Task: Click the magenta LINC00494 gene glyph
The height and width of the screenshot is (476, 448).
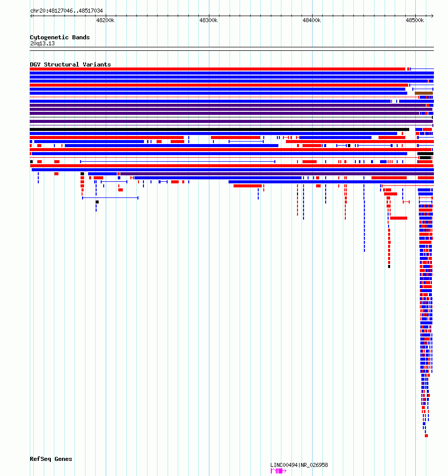Action: point(278,471)
